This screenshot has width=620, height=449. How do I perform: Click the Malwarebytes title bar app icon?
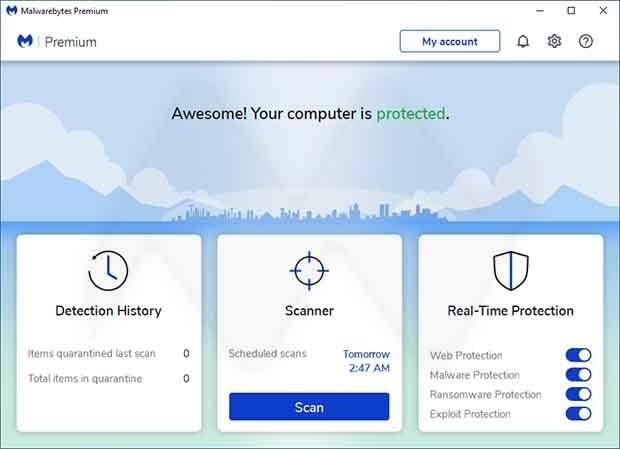[x=11, y=10]
